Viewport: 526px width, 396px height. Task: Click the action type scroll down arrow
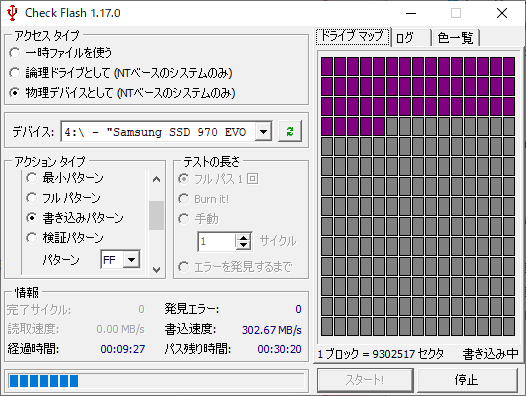click(x=156, y=269)
